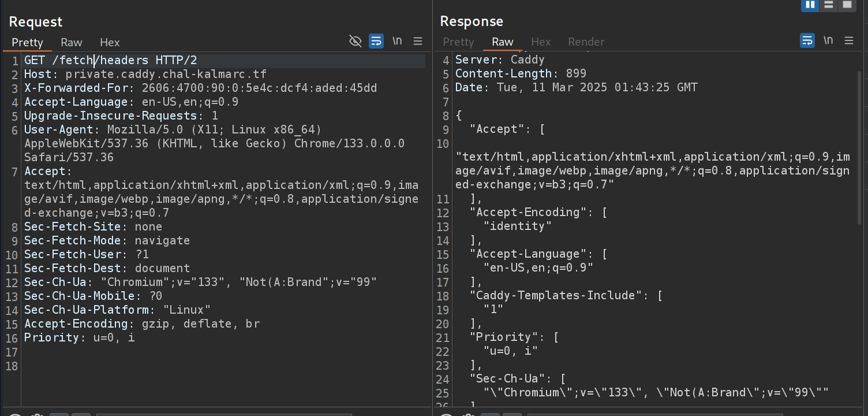The width and height of the screenshot is (868, 416).
Task: Show non-printable \n chars in Request panel
Action: pyautogui.click(x=397, y=40)
